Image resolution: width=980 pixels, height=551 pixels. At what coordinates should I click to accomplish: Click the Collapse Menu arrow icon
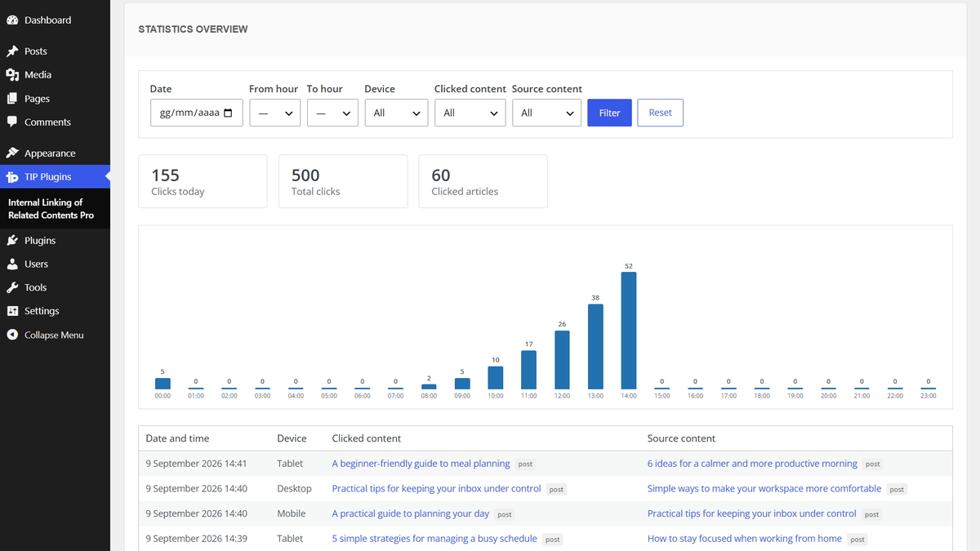click(12, 335)
